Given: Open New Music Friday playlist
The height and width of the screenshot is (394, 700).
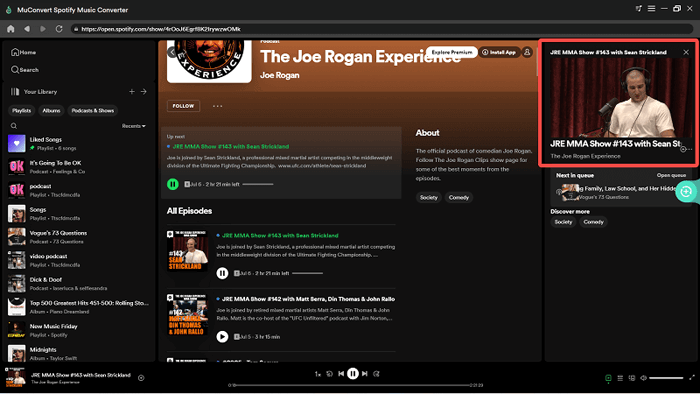Looking at the screenshot, I should point(79,330).
